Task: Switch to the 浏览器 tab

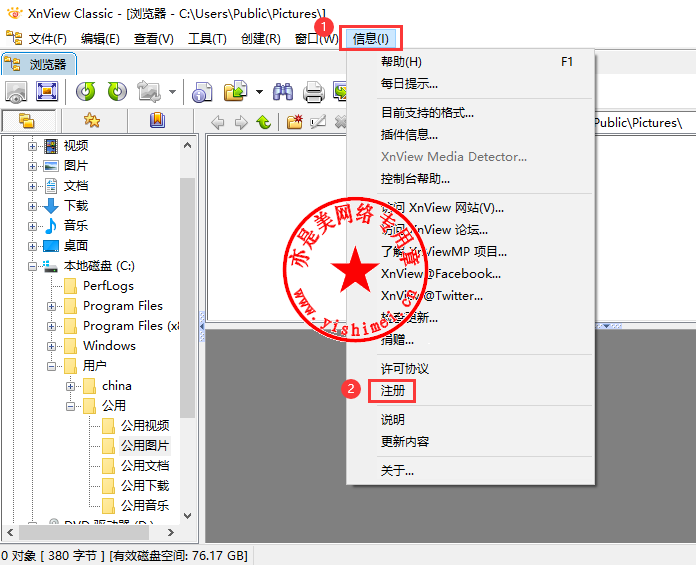Action: click(x=39, y=64)
